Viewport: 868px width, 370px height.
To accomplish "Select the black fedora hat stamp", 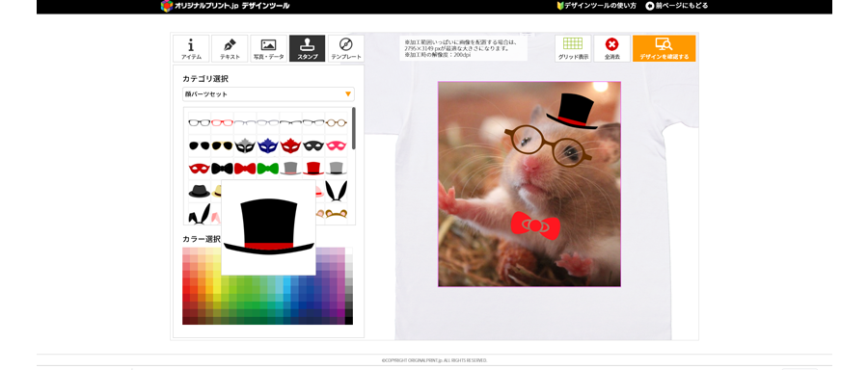I will click(200, 191).
